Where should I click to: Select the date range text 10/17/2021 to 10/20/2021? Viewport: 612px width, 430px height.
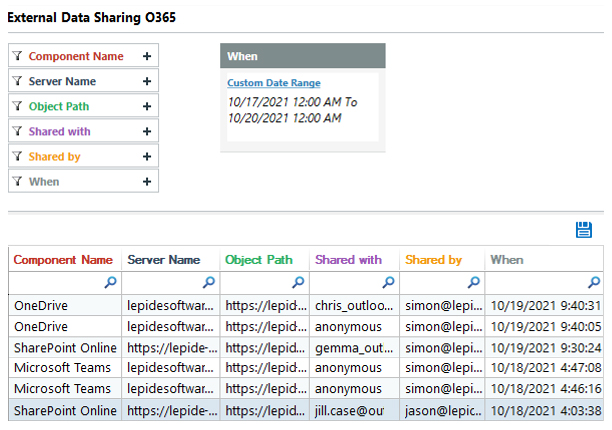click(292, 110)
